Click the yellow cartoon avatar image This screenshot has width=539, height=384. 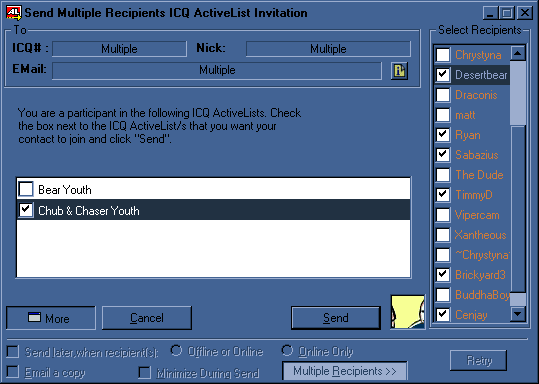[x=408, y=312]
